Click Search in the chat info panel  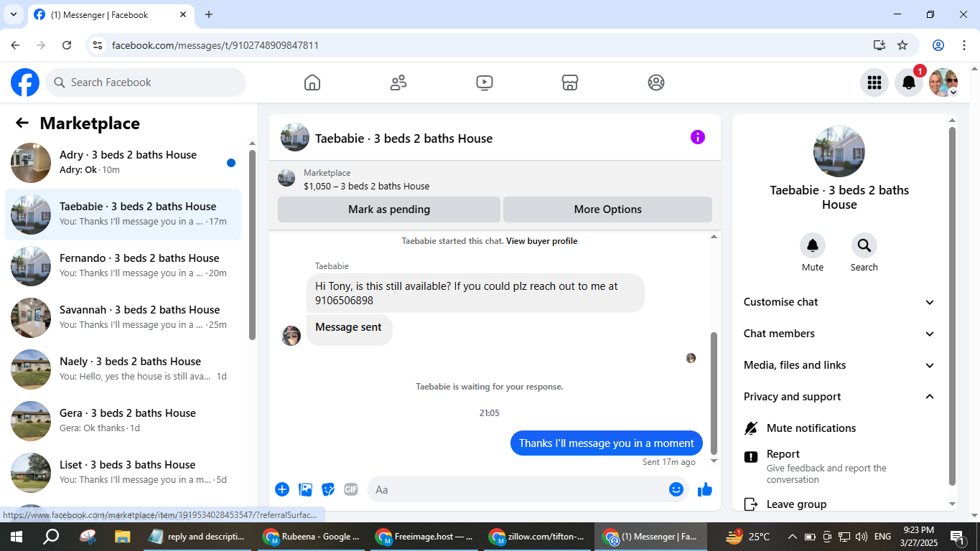tap(864, 245)
